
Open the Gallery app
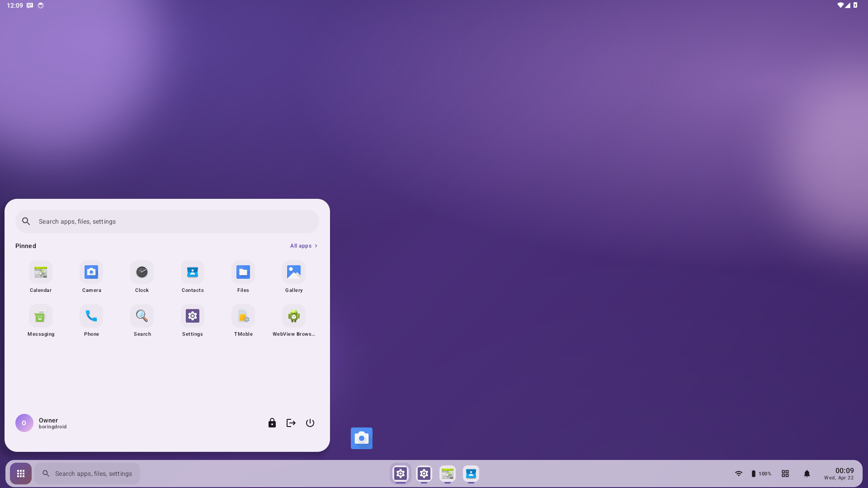(x=294, y=272)
